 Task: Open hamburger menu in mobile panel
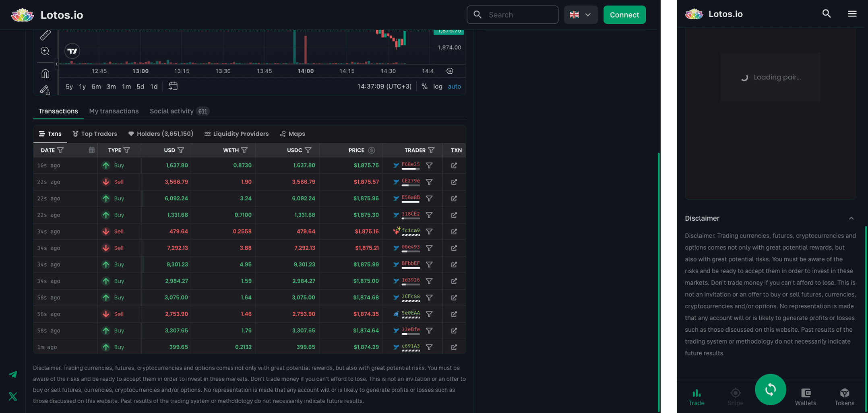tap(852, 14)
